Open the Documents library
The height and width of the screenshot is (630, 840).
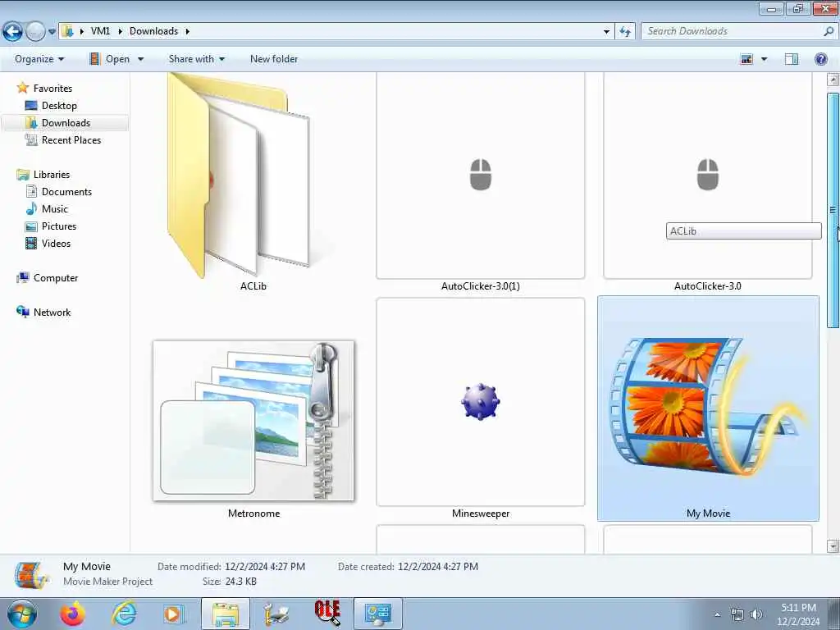pos(66,191)
